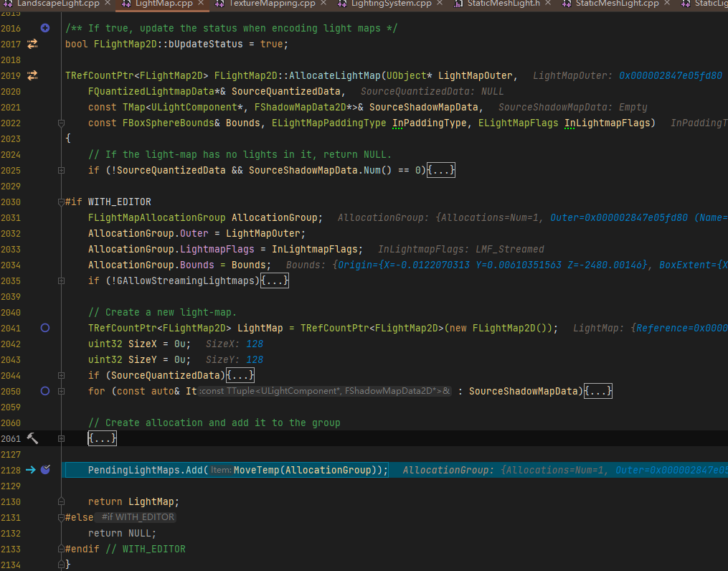This screenshot has height=571, width=728.
Task: Close the LightingSystem.cpp tab
Action: click(x=440, y=3)
